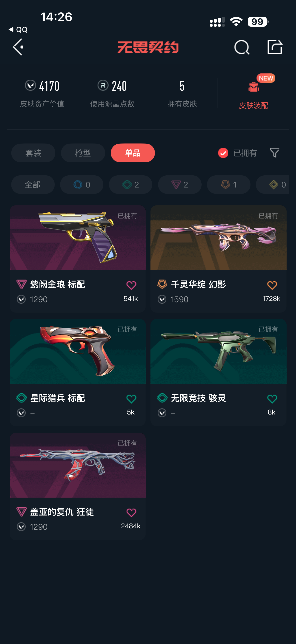Switch to the 套装 tab

33,153
